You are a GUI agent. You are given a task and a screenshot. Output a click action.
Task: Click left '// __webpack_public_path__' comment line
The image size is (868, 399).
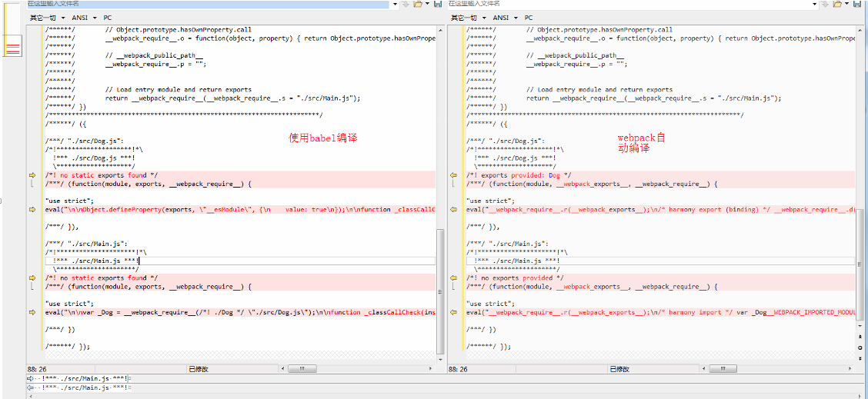click(x=154, y=55)
